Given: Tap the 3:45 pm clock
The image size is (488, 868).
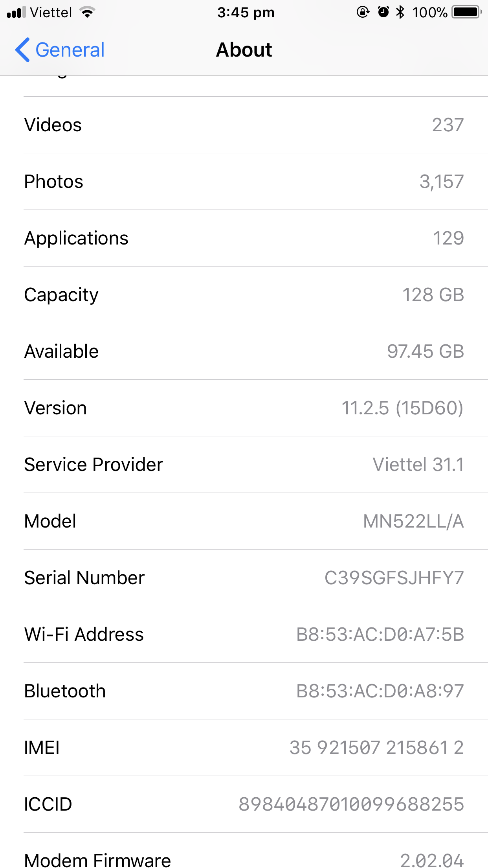Looking at the screenshot, I should pos(246,13).
